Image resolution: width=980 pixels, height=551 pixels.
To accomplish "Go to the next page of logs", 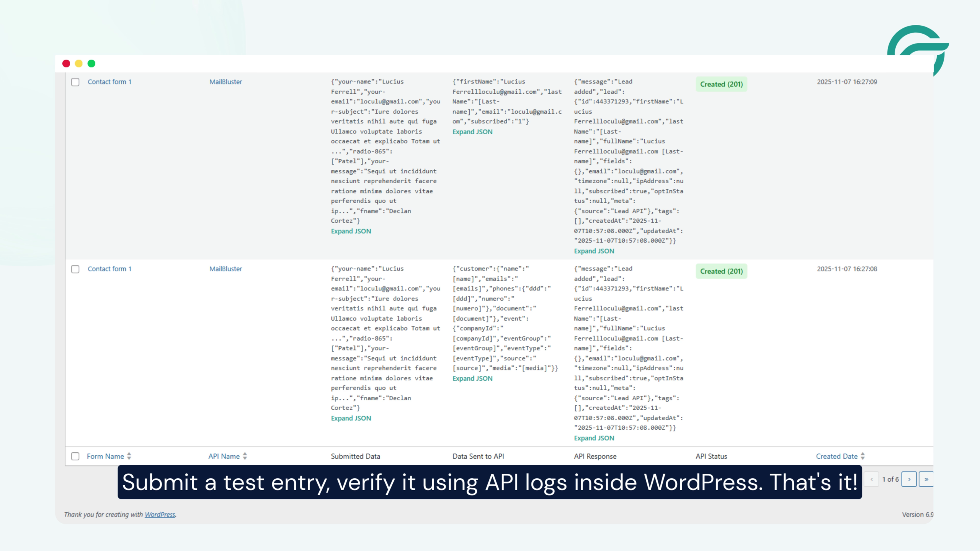I will point(909,479).
